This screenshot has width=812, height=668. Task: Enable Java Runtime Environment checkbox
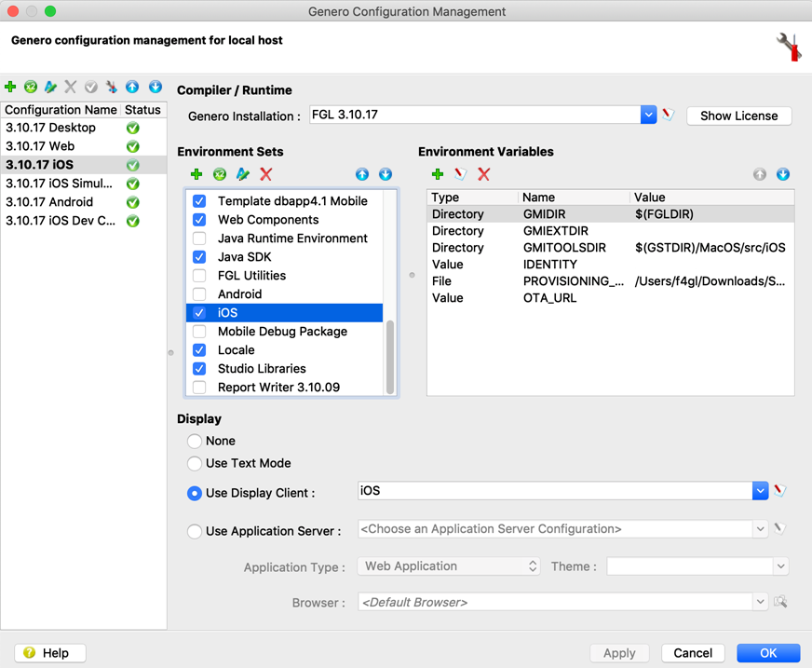point(199,239)
